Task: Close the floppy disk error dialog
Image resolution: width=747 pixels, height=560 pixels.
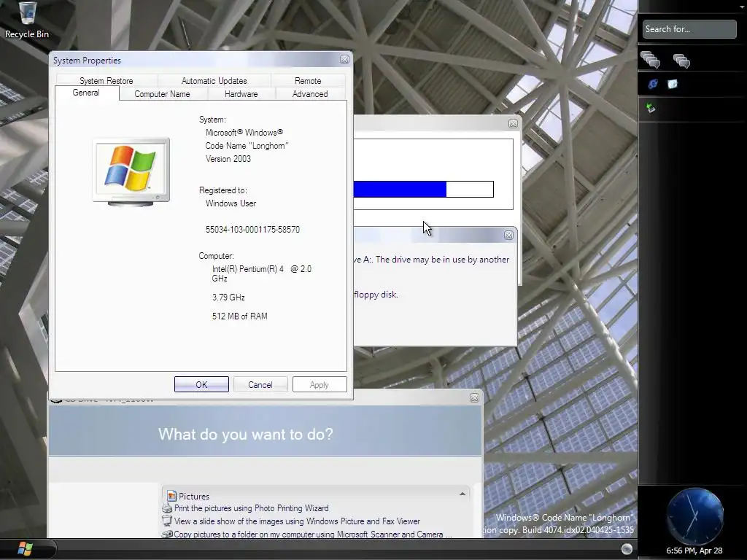Action: [x=508, y=236]
